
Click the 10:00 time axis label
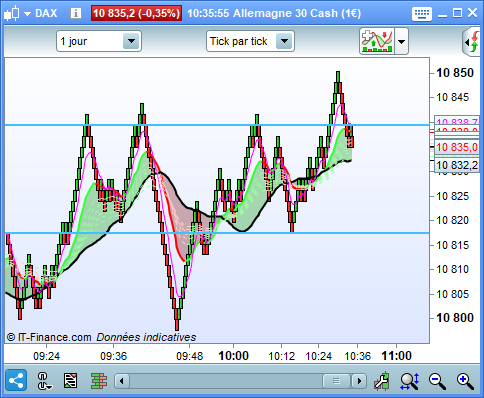point(233,356)
